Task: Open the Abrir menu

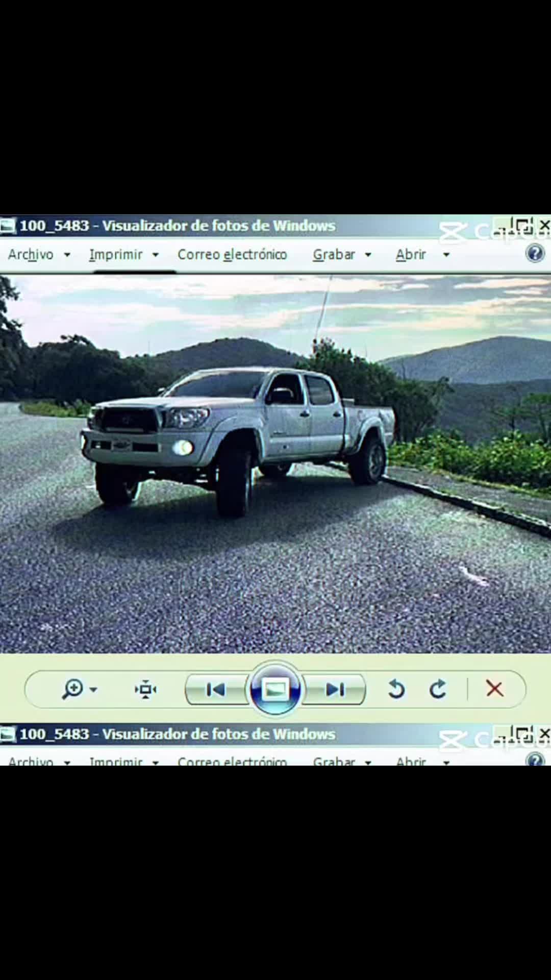Action: pos(411,254)
